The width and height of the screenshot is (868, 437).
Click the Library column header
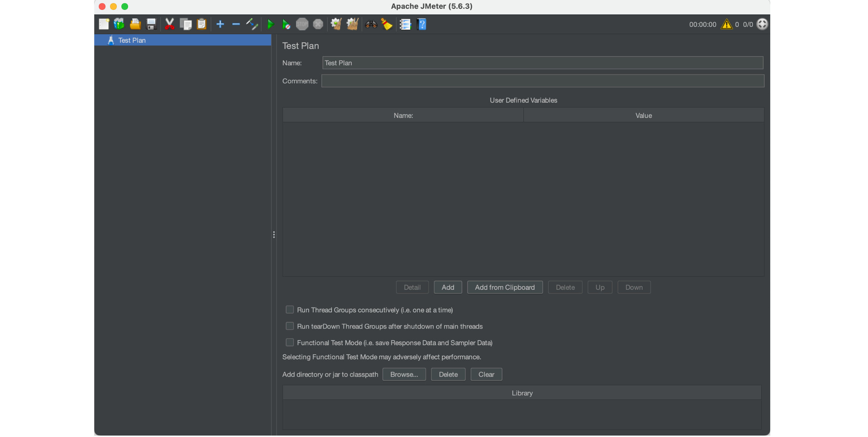(522, 393)
